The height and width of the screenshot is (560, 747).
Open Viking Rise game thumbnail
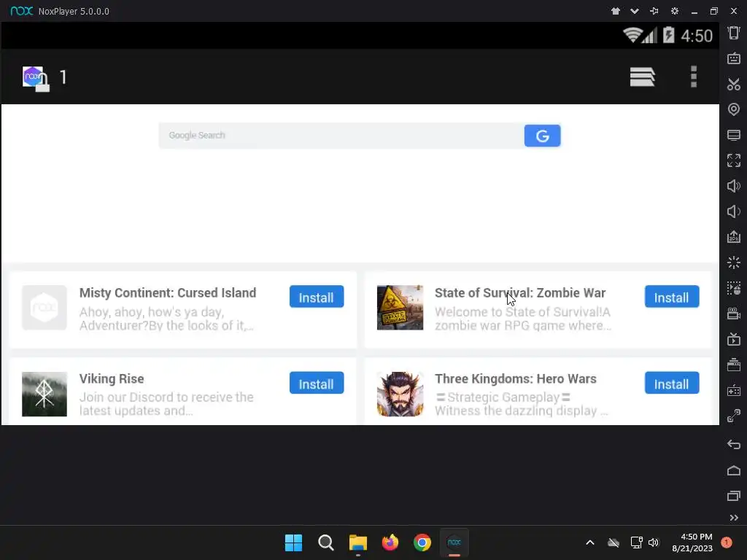pyautogui.click(x=44, y=394)
